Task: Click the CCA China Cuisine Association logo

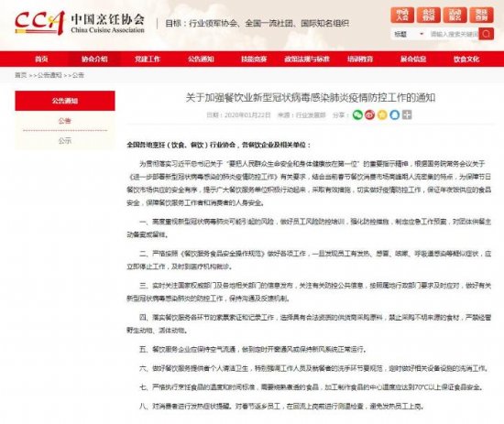Action: pyautogui.click(x=80, y=23)
